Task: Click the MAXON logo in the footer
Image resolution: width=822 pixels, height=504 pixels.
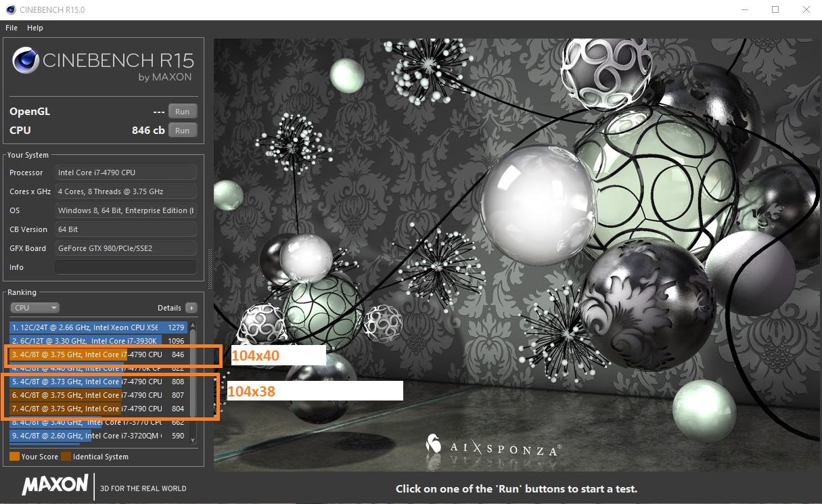Action: [55, 485]
